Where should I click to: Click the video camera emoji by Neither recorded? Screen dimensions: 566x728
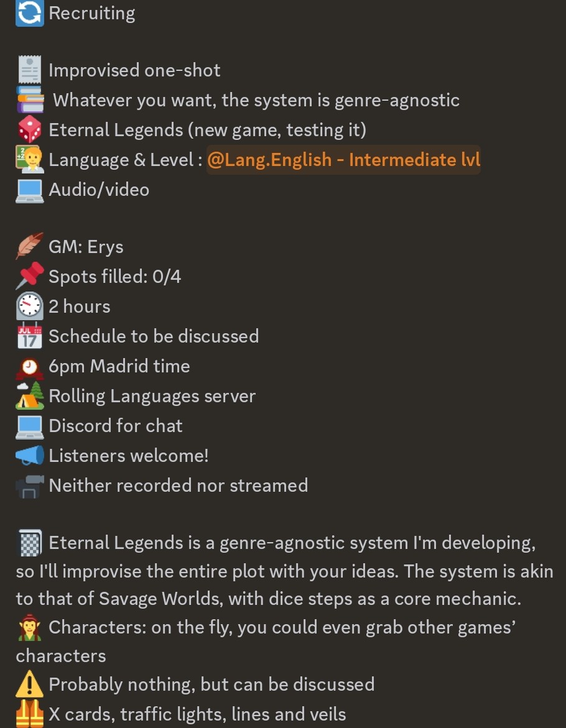point(30,486)
